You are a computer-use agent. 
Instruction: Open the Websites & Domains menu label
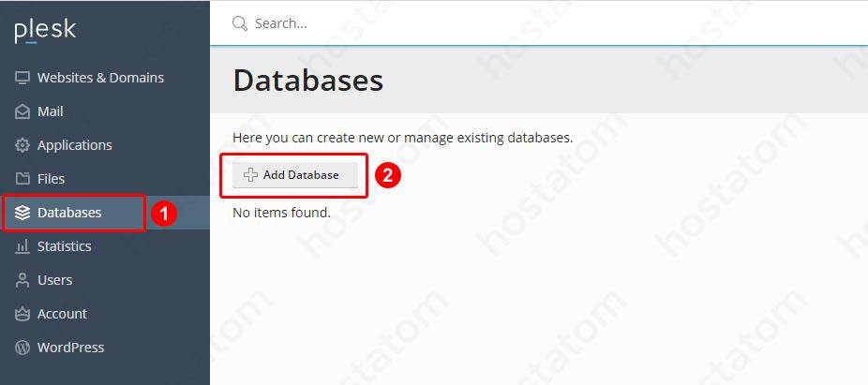(100, 78)
